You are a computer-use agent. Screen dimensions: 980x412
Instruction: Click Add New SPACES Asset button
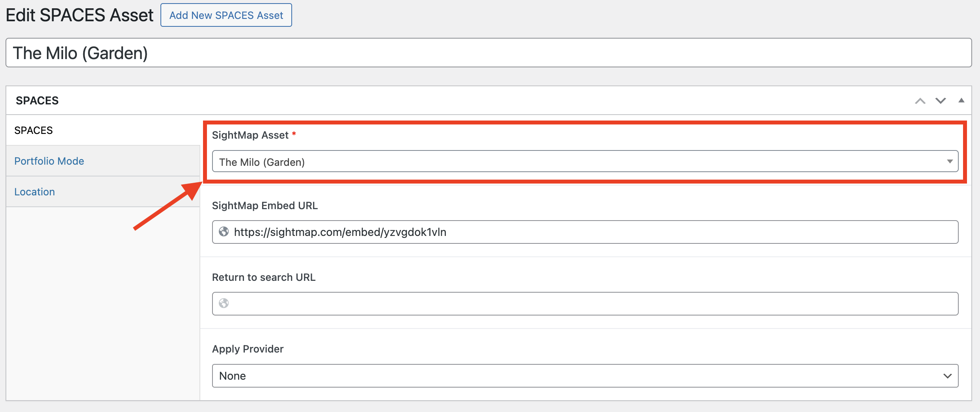tap(226, 15)
